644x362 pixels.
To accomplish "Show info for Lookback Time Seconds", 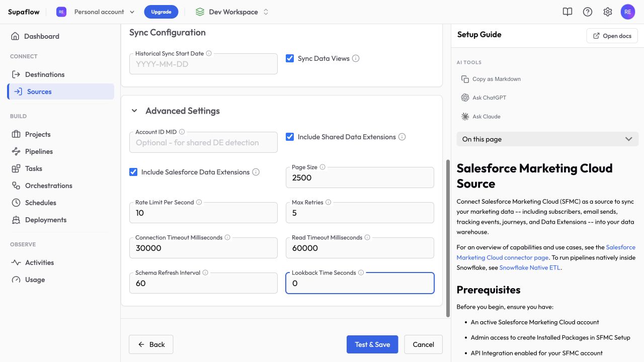I will (x=361, y=273).
